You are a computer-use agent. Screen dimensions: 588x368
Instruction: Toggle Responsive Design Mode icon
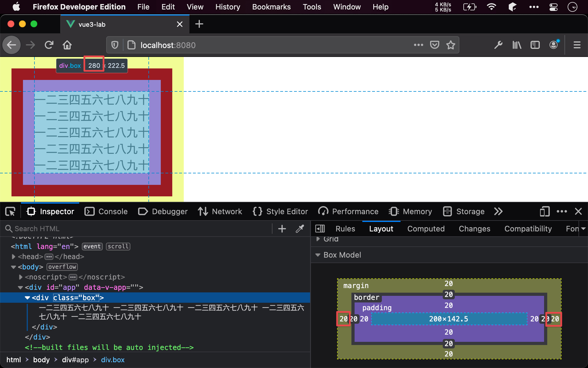point(544,212)
